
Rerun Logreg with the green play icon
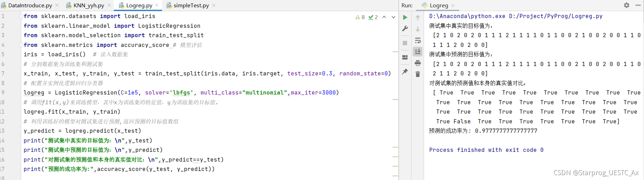405,17
